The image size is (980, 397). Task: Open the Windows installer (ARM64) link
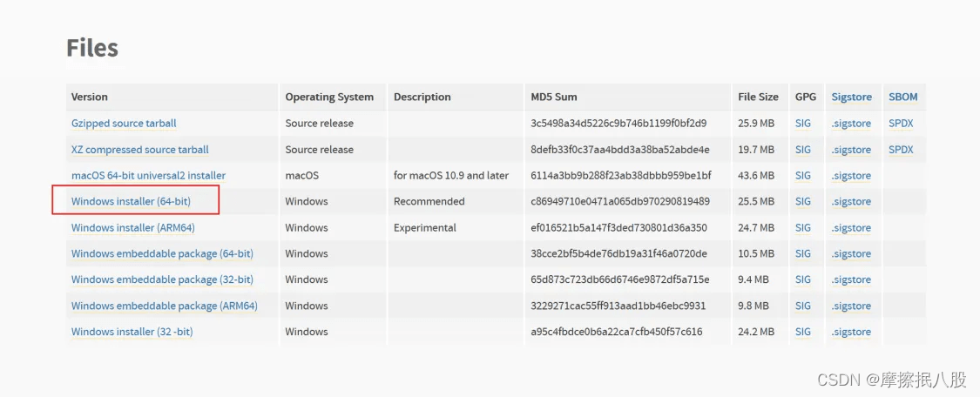point(132,228)
